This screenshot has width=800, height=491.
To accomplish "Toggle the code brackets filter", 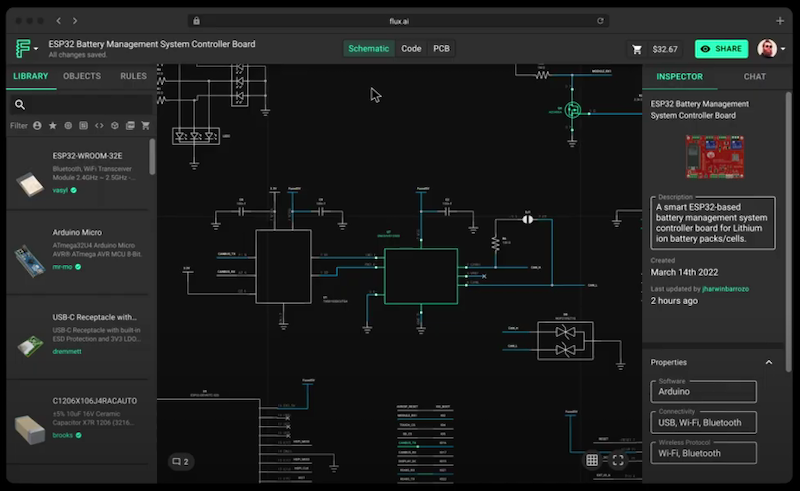I will pyautogui.click(x=99, y=126).
